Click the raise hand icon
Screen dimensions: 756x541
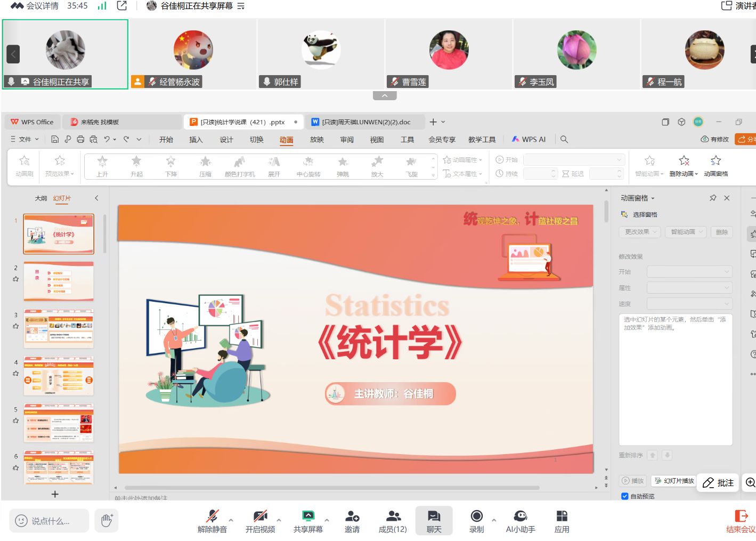(107, 520)
